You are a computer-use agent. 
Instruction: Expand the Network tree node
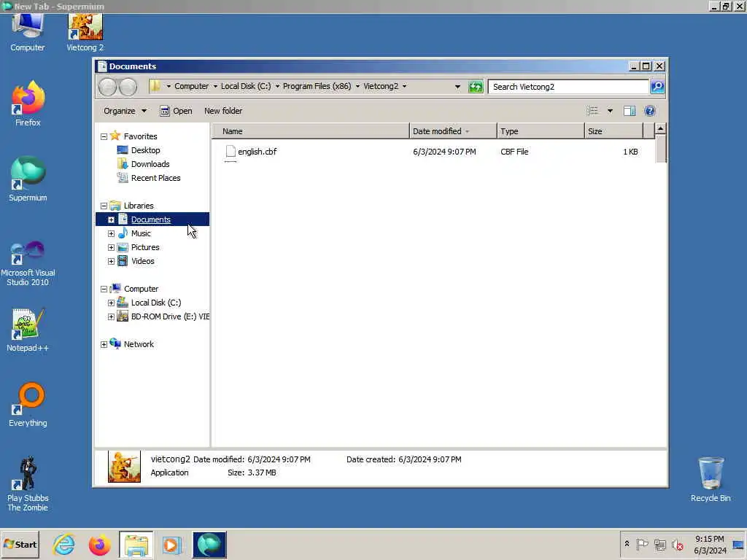click(x=104, y=344)
